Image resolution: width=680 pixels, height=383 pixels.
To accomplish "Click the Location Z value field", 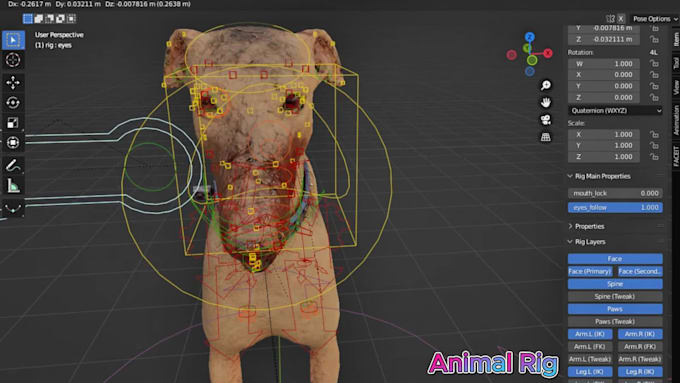I will pos(604,39).
